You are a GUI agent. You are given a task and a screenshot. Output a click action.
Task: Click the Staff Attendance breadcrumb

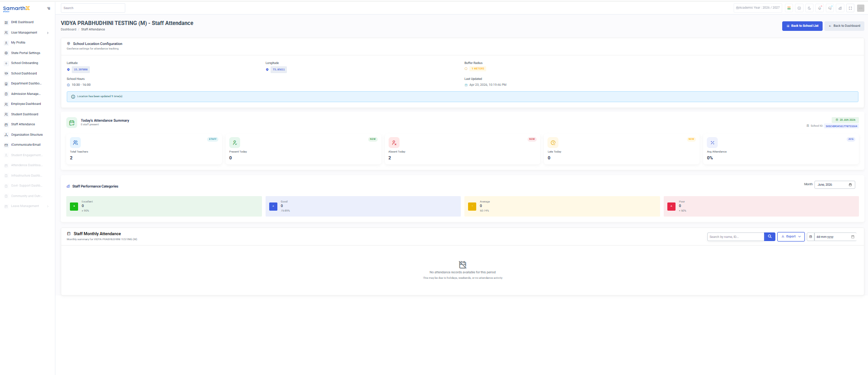click(93, 30)
